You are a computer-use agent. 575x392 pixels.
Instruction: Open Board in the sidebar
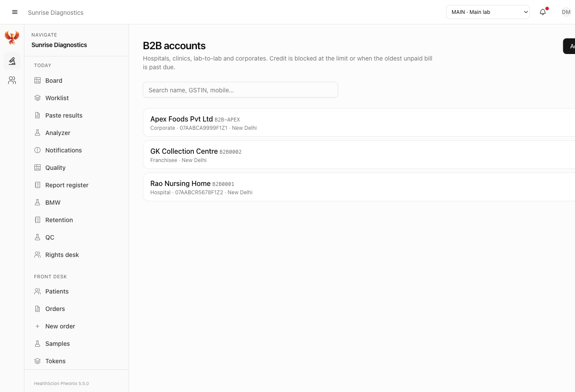tap(76, 81)
